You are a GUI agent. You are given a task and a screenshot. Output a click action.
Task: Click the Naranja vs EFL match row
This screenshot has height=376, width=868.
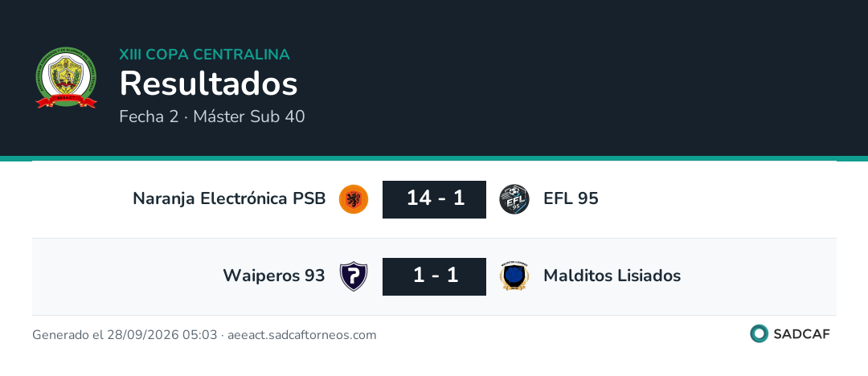[x=434, y=199]
